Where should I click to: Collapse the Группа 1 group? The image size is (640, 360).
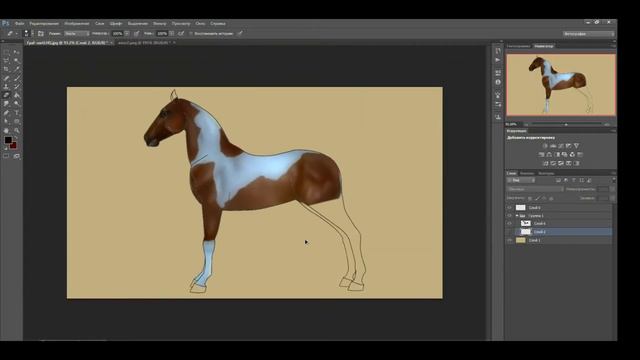517,216
